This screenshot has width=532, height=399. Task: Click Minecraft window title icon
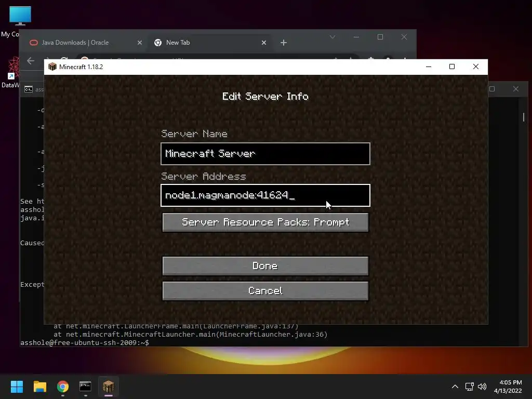pyautogui.click(x=52, y=67)
